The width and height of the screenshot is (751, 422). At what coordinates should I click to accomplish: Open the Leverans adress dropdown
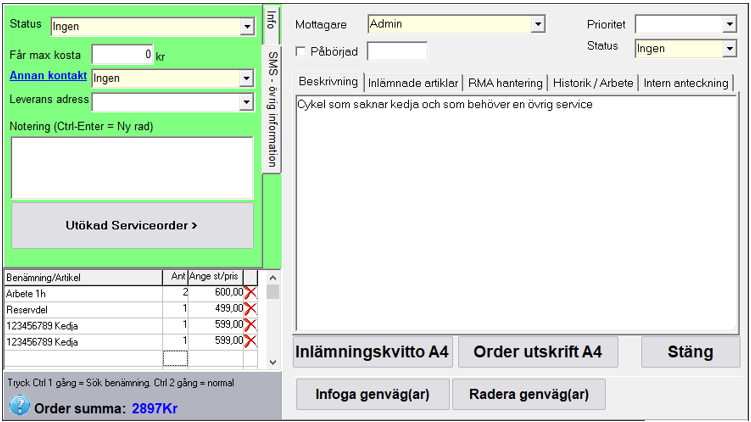coord(246,101)
